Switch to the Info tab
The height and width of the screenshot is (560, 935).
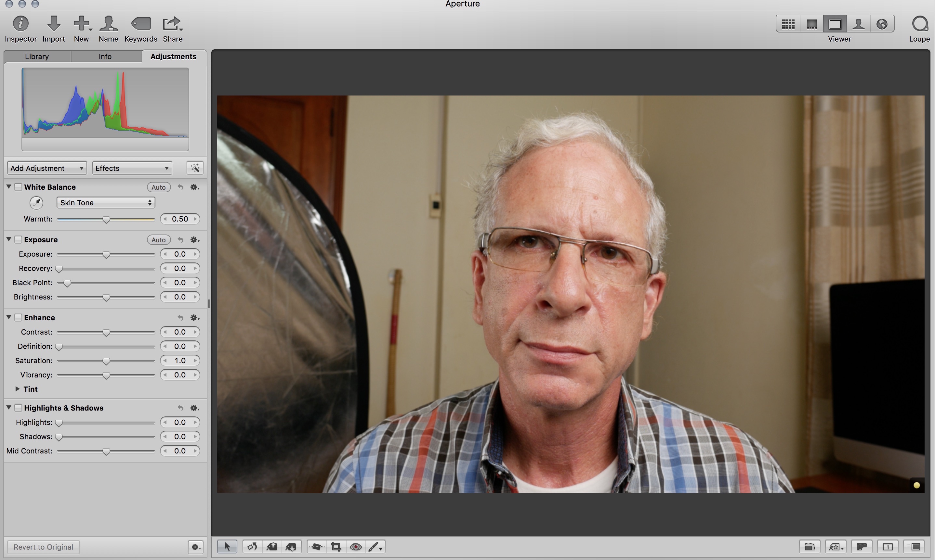coord(105,56)
